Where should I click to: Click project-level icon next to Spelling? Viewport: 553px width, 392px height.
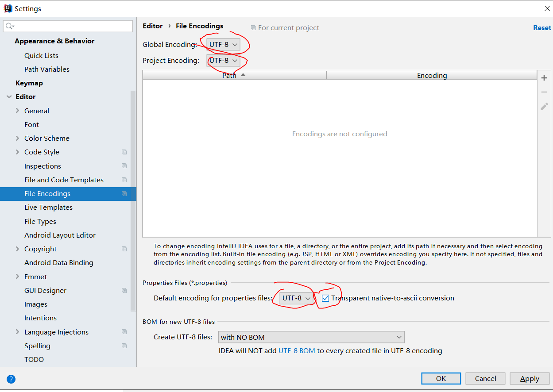click(x=124, y=346)
